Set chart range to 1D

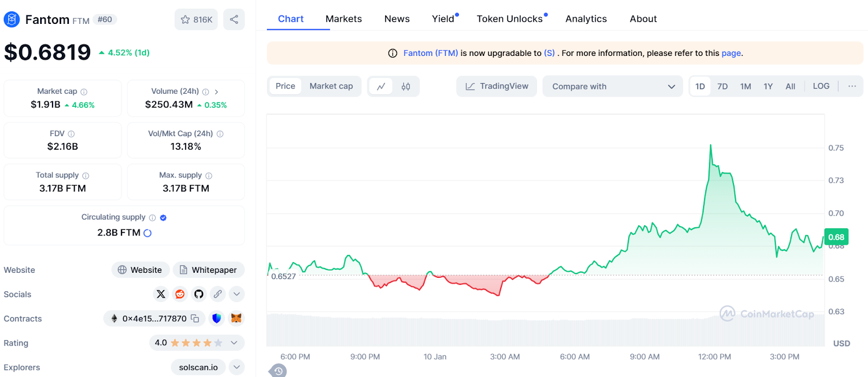pyautogui.click(x=700, y=86)
